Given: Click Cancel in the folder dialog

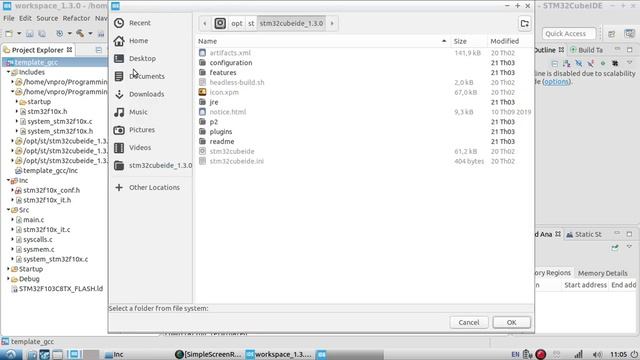Looking at the screenshot, I should tap(469, 322).
